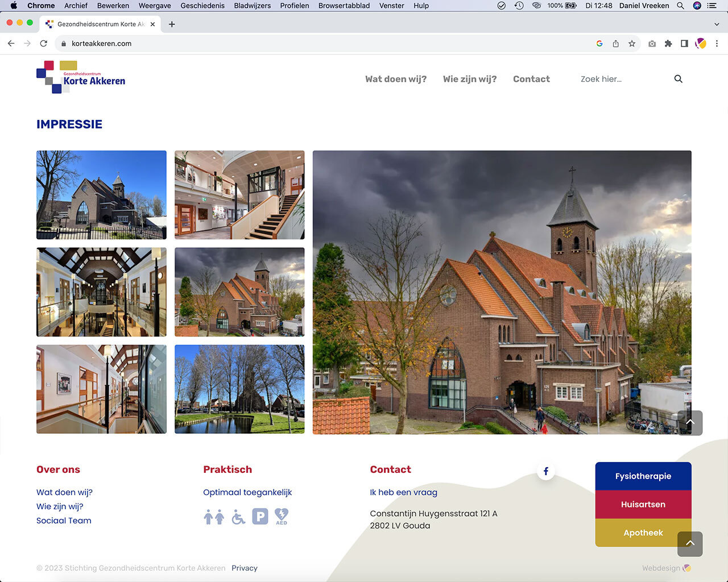The image size is (728, 582).
Task: Open the Korte Akkeren logo homepage
Action: pyautogui.click(x=81, y=77)
